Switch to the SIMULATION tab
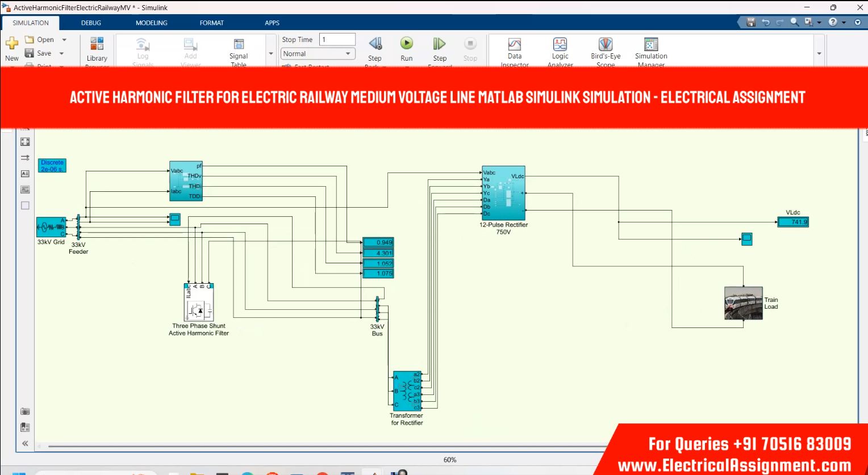Screen dimensions: 868x475 [31, 23]
